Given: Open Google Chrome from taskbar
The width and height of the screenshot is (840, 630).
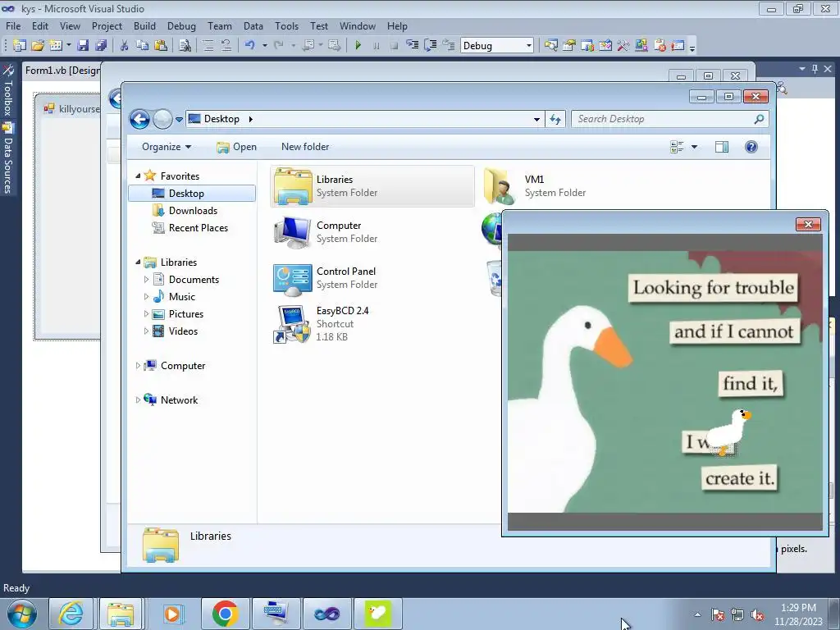Looking at the screenshot, I should [x=225, y=614].
